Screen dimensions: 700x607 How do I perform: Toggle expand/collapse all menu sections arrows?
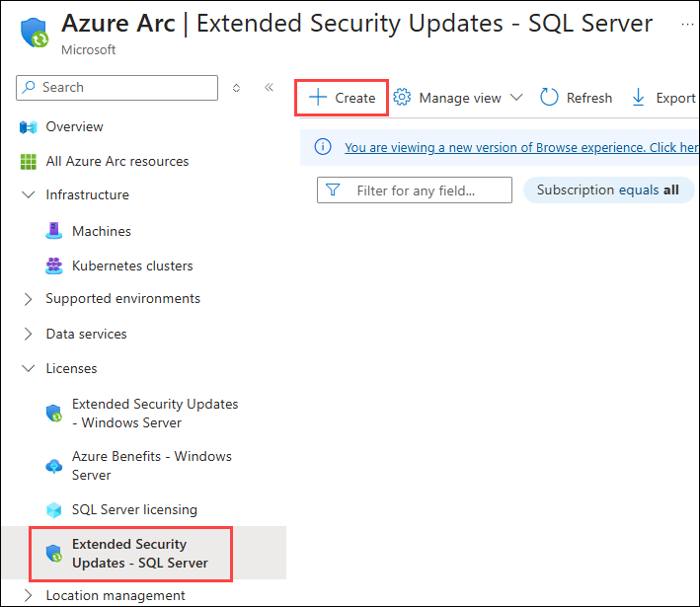coord(236,88)
